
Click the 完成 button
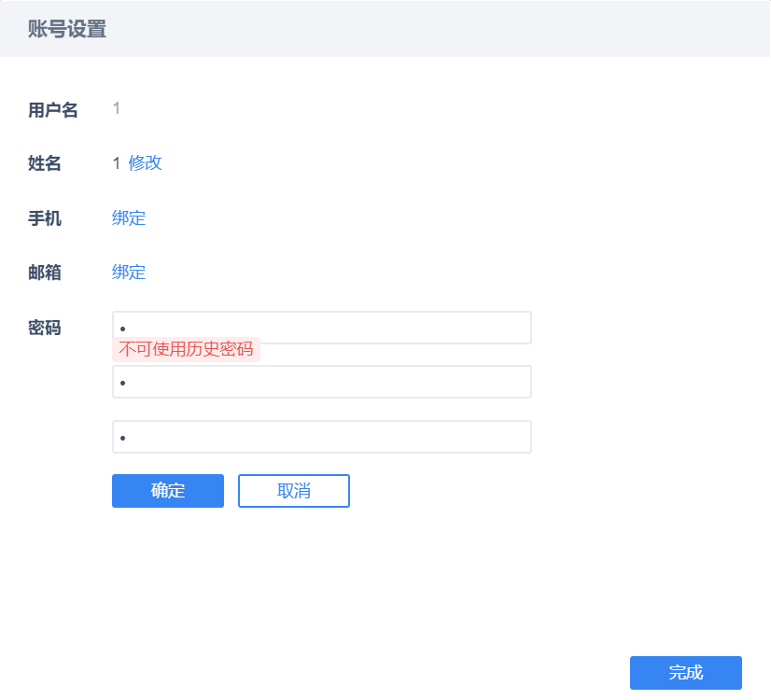coord(685,673)
